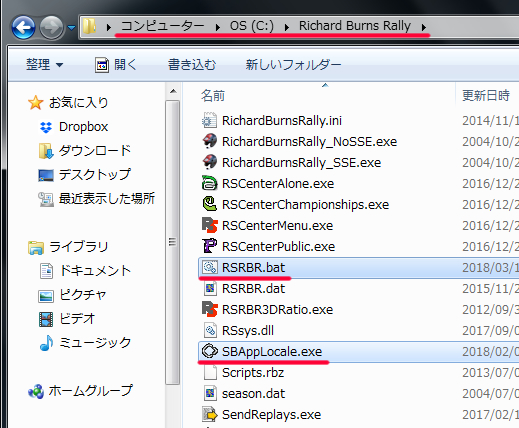
Task: Select RichardBurnsRally_NoSSE.exe helmet icon
Action: pos(210,141)
